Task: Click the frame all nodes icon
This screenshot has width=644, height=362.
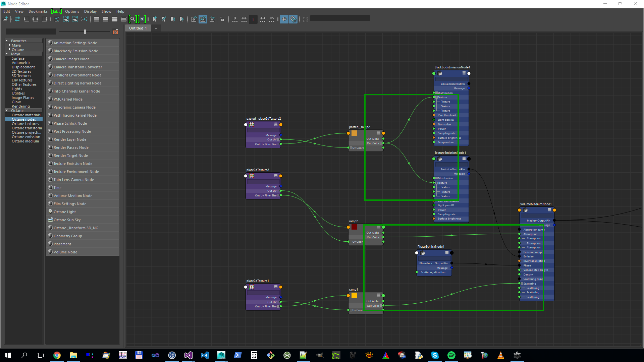Action: 57,19
